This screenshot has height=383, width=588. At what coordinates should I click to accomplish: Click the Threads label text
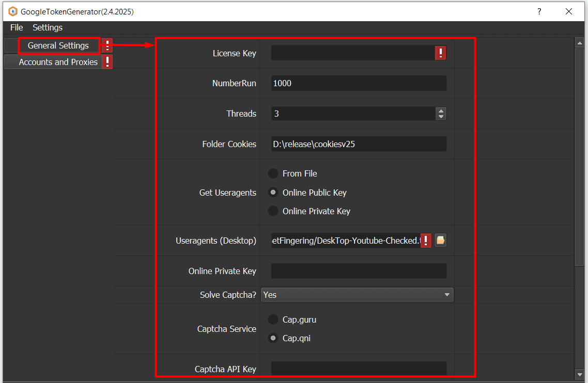pyautogui.click(x=241, y=114)
